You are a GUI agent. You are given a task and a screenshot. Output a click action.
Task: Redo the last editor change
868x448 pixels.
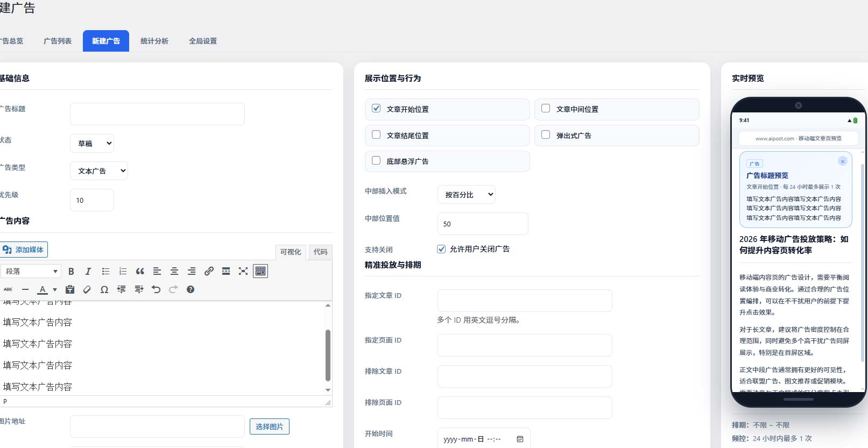point(173,289)
